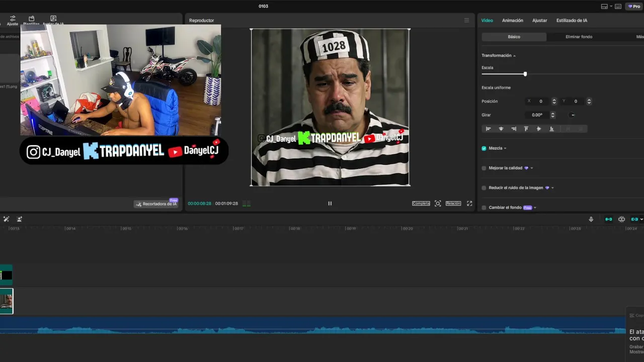Toggle the timeline auto snap icon
644x362 pixels.
click(622, 219)
